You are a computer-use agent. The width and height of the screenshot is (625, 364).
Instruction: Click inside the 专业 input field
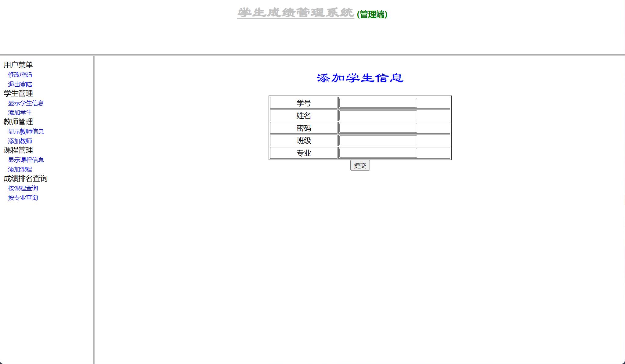click(x=378, y=153)
